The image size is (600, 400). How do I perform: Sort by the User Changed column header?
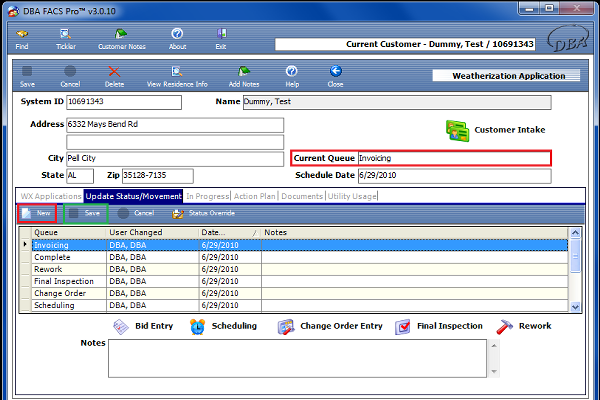click(152, 233)
